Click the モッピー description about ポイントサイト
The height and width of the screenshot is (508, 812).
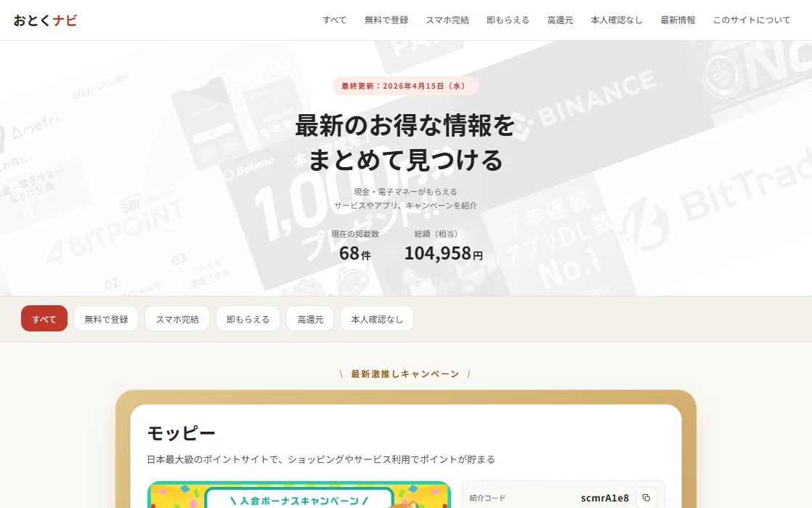(321, 459)
